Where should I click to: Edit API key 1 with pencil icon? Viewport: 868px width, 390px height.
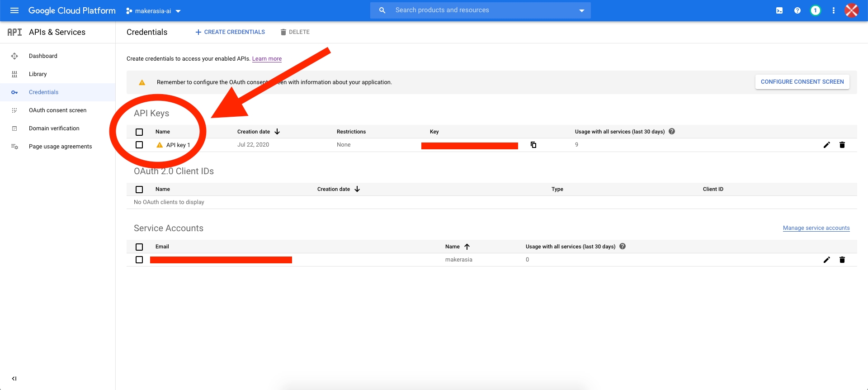[x=826, y=145]
